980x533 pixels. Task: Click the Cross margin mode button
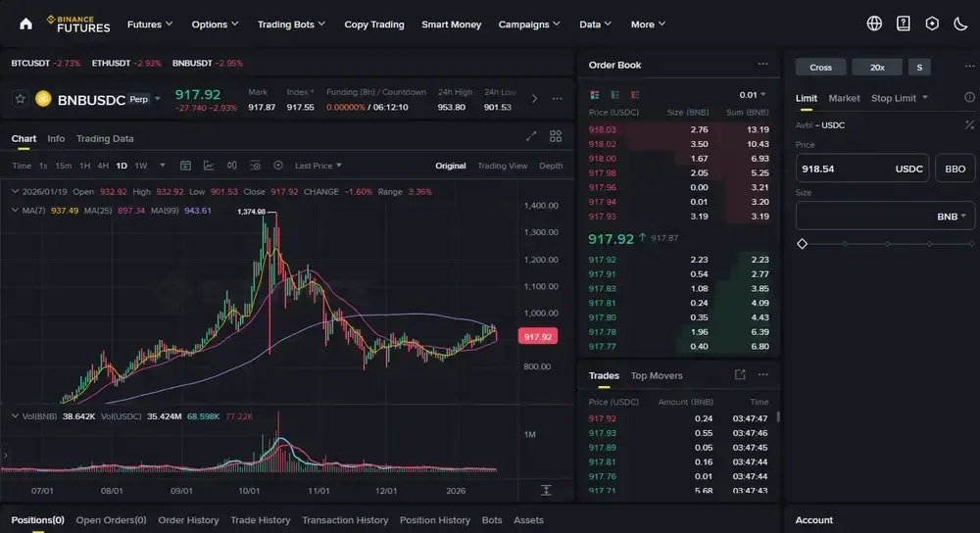(x=820, y=67)
